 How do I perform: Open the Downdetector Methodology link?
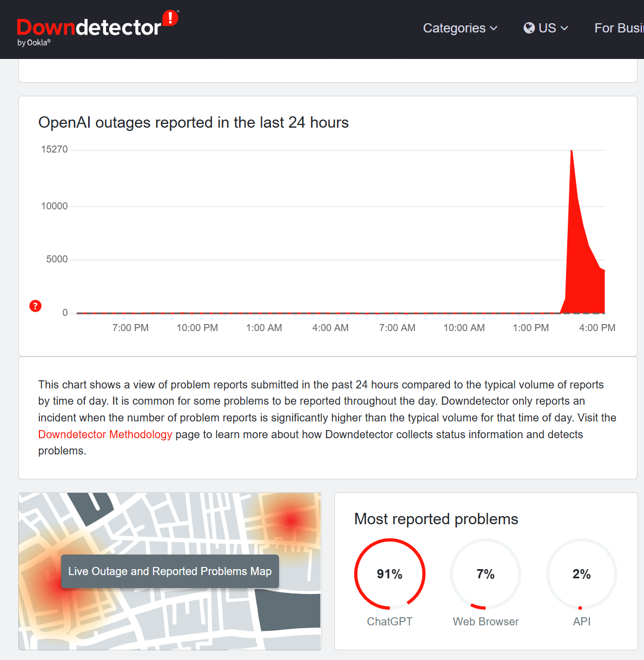point(105,434)
